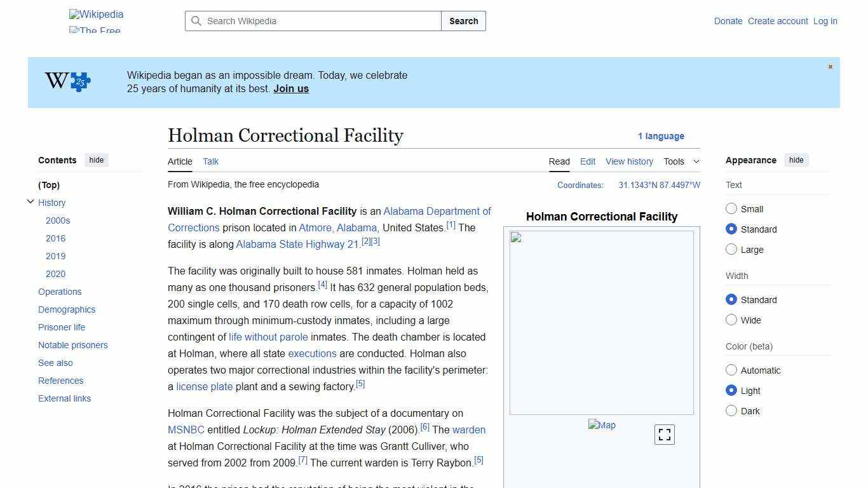The height and width of the screenshot is (488, 868).
Task: Click the Wikipedia 25th anniversary puzzle logo
Action: pos(68,81)
